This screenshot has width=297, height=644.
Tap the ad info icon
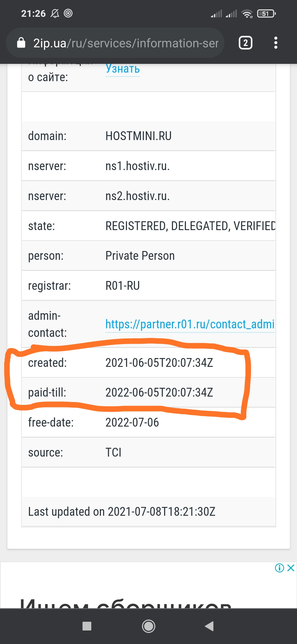279,568
